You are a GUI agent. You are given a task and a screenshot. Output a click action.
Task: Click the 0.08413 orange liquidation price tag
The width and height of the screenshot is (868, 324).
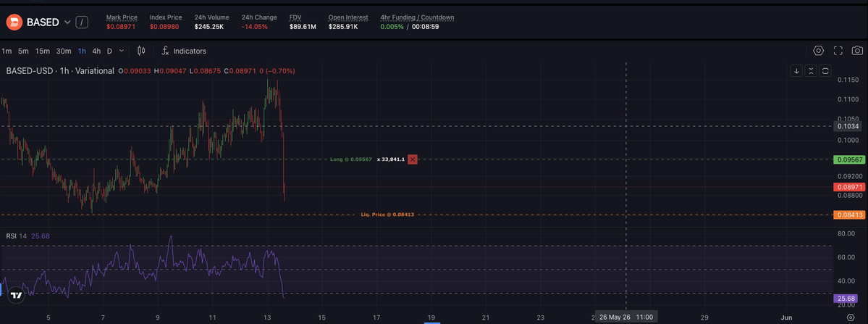click(849, 215)
